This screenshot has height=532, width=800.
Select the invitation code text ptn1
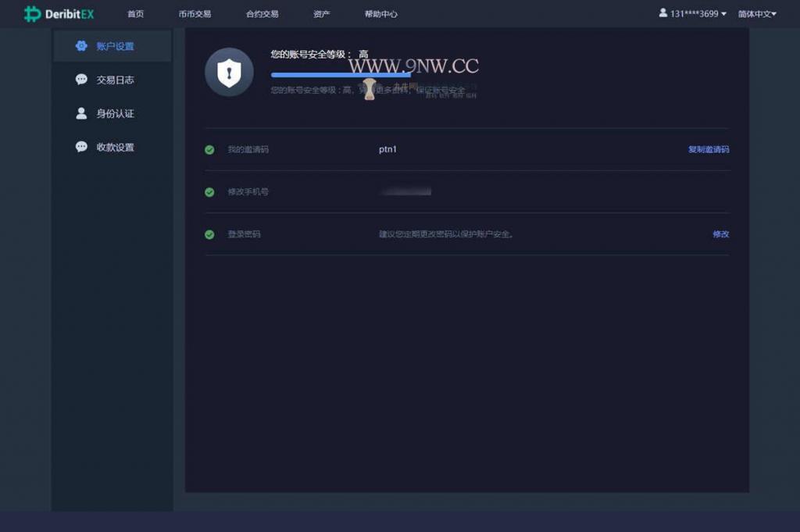pos(388,149)
